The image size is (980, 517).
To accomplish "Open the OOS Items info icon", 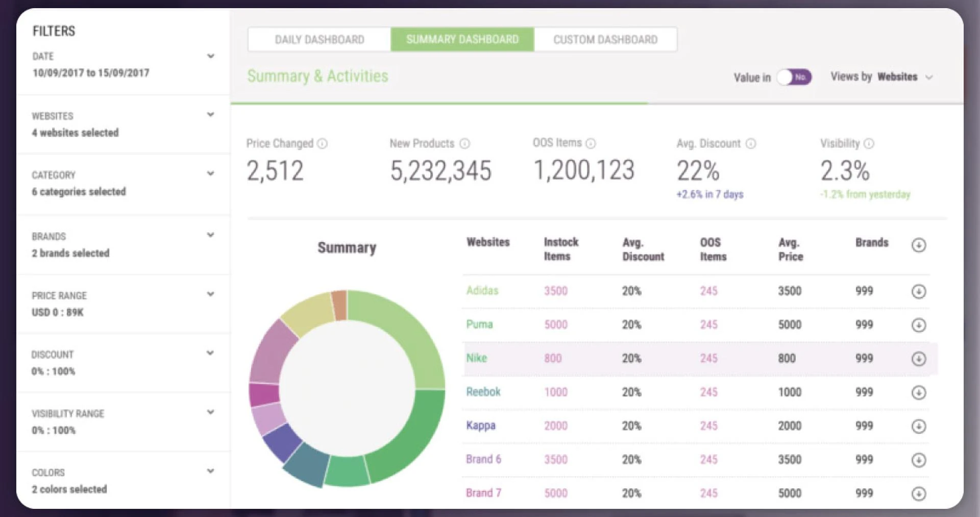I will [x=591, y=144].
